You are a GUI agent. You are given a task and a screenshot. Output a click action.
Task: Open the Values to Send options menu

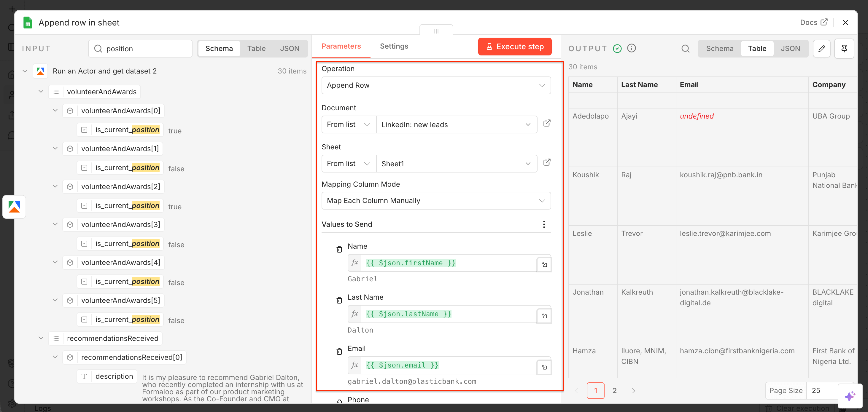(x=544, y=224)
